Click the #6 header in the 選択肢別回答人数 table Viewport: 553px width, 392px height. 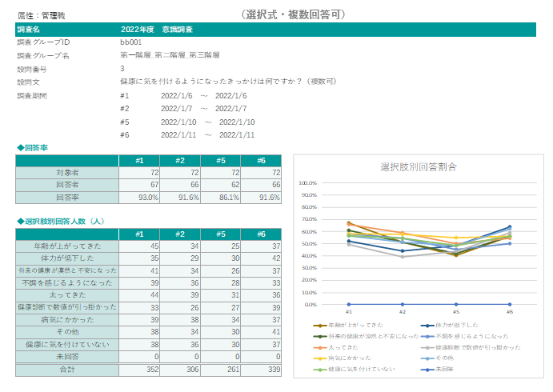261,234
